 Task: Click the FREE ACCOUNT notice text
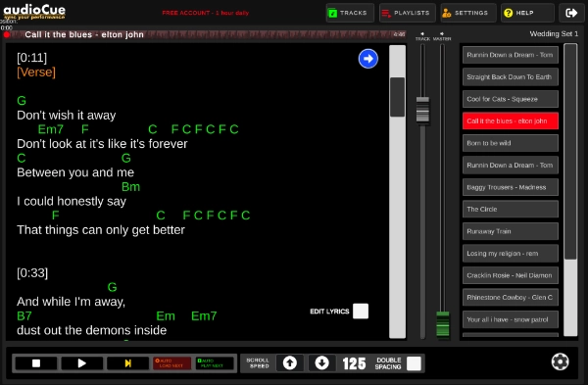(206, 13)
